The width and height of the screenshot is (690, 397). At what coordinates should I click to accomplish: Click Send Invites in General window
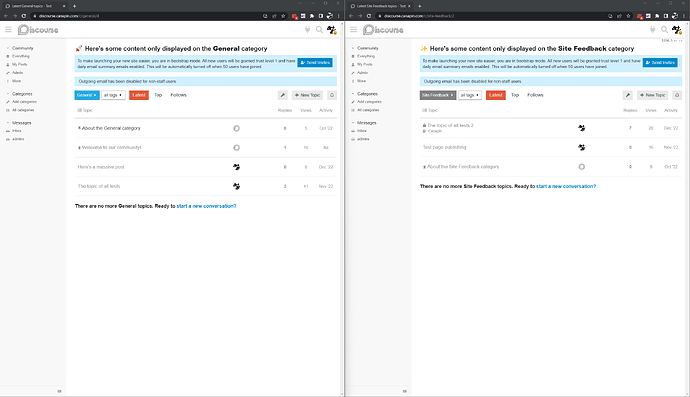315,62
